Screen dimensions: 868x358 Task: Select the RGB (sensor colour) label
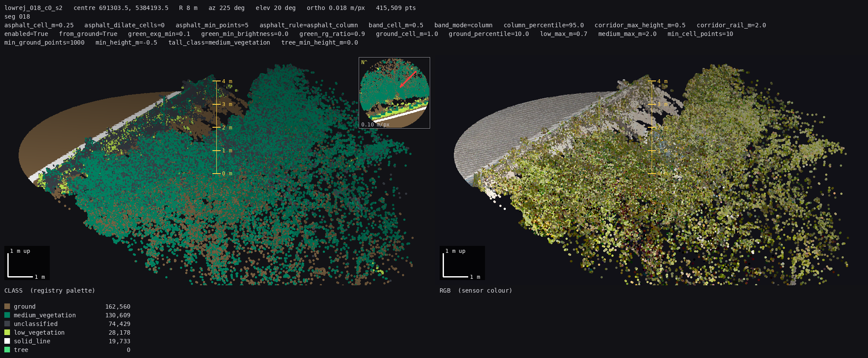tap(476, 290)
